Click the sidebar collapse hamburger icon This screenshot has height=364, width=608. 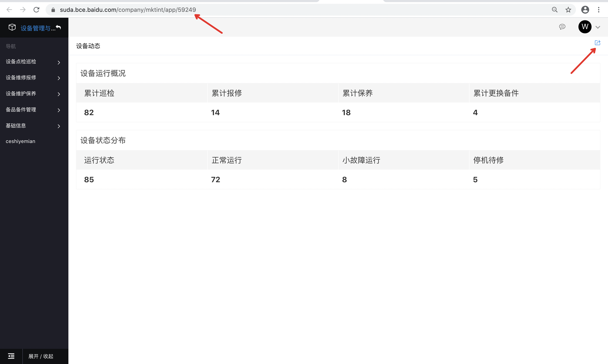coord(11,356)
